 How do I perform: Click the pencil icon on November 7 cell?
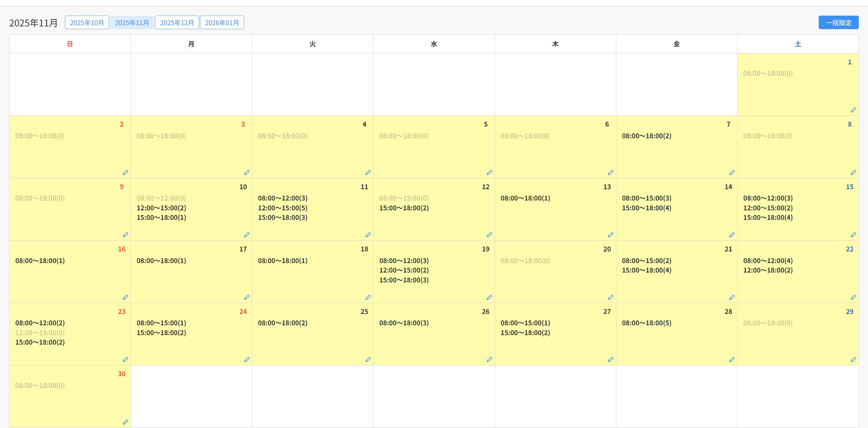[731, 172]
